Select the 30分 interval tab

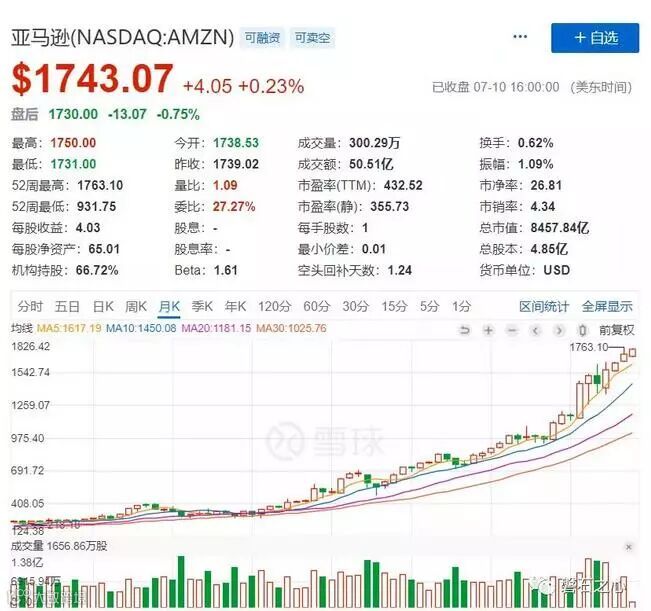355,307
